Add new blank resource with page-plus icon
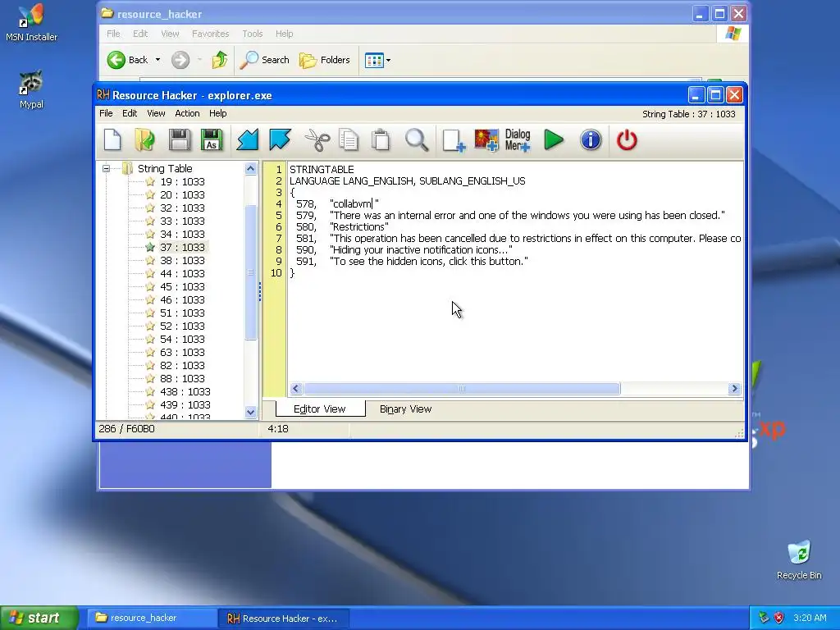Viewport: 840px width, 630px height. tap(454, 140)
